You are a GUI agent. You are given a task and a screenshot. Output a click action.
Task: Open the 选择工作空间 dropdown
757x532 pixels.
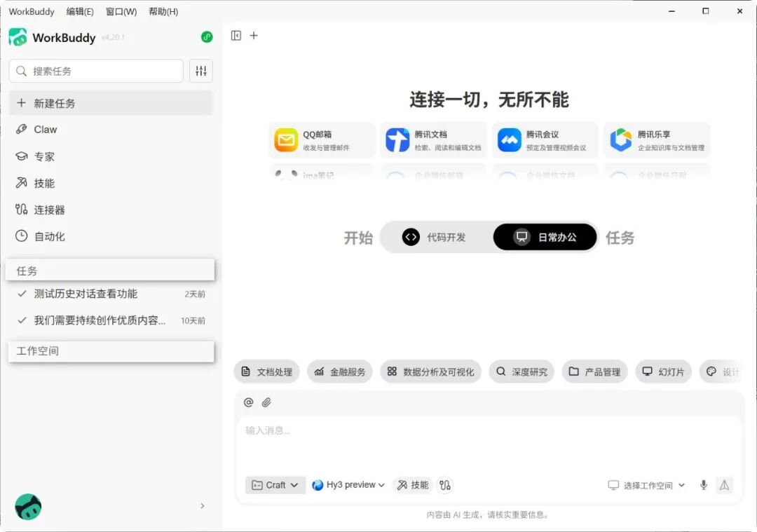[646, 485]
